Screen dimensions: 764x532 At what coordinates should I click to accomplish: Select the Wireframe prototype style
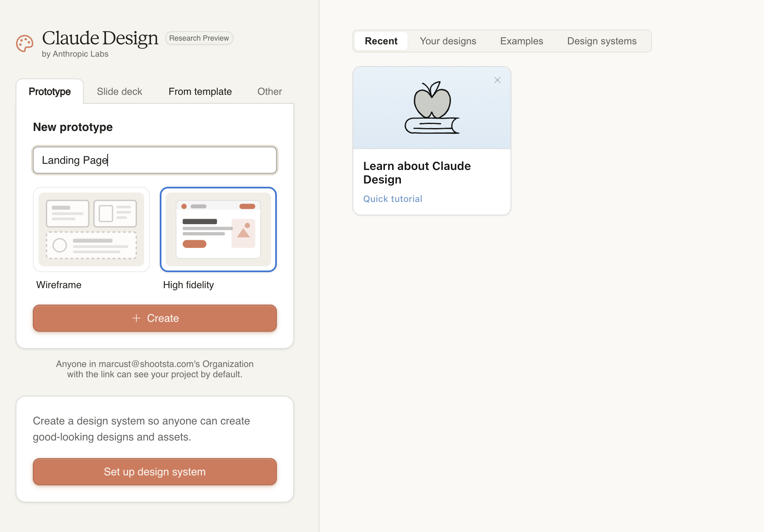91,230
